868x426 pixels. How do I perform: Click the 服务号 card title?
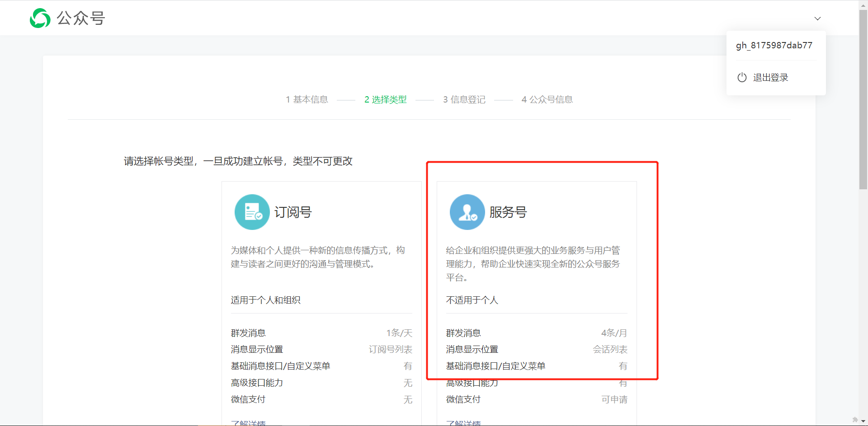click(x=508, y=212)
